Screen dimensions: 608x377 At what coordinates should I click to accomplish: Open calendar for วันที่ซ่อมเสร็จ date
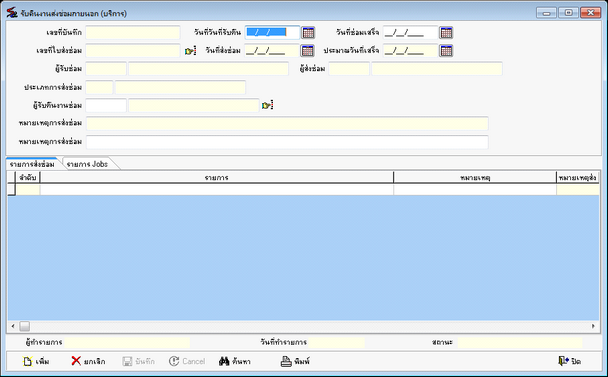(x=446, y=33)
